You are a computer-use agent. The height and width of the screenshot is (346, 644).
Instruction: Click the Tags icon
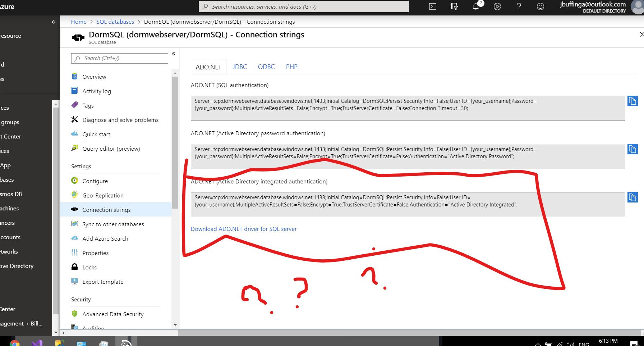75,105
